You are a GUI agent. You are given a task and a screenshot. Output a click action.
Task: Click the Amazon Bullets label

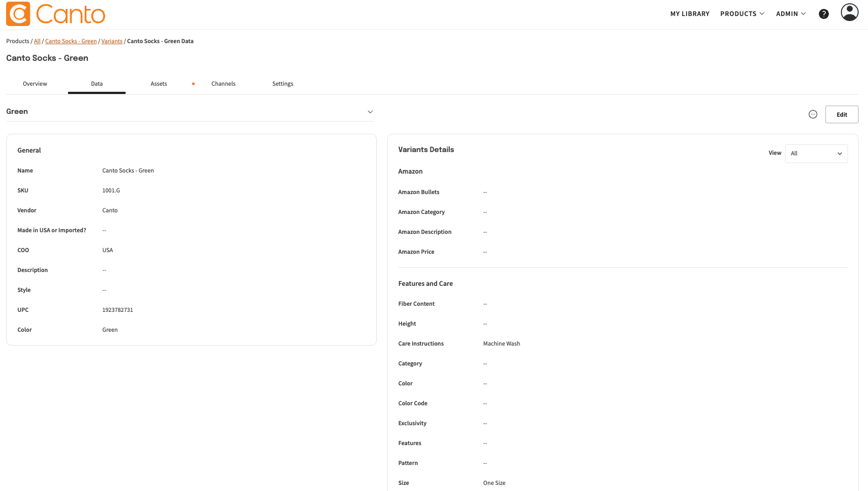419,192
